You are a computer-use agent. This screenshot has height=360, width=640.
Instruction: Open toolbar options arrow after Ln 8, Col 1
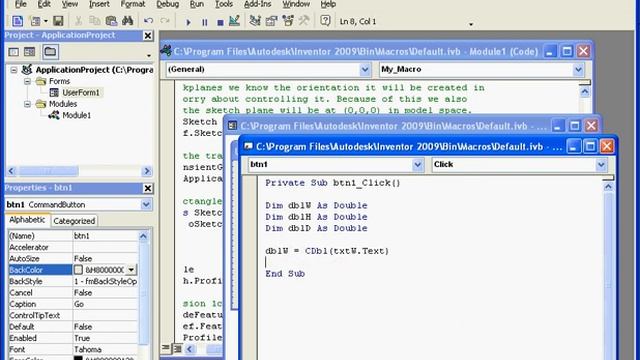(x=471, y=24)
